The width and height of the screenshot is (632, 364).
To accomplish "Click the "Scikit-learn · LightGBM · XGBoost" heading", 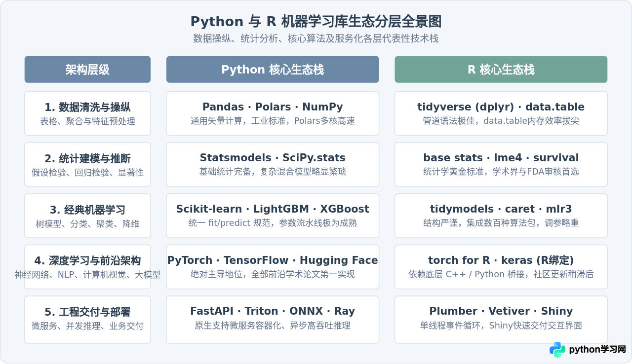I will pyautogui.click(x=273, y=209).
